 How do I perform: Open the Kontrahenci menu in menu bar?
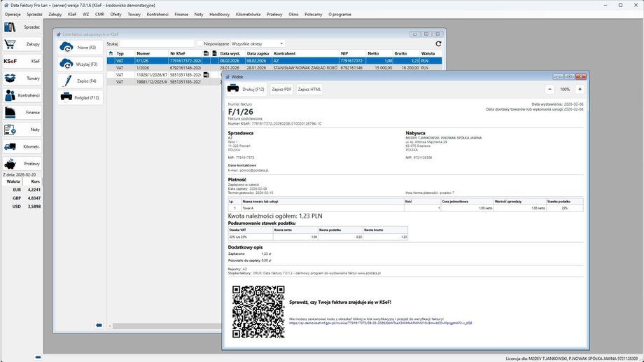click(157, 14)
